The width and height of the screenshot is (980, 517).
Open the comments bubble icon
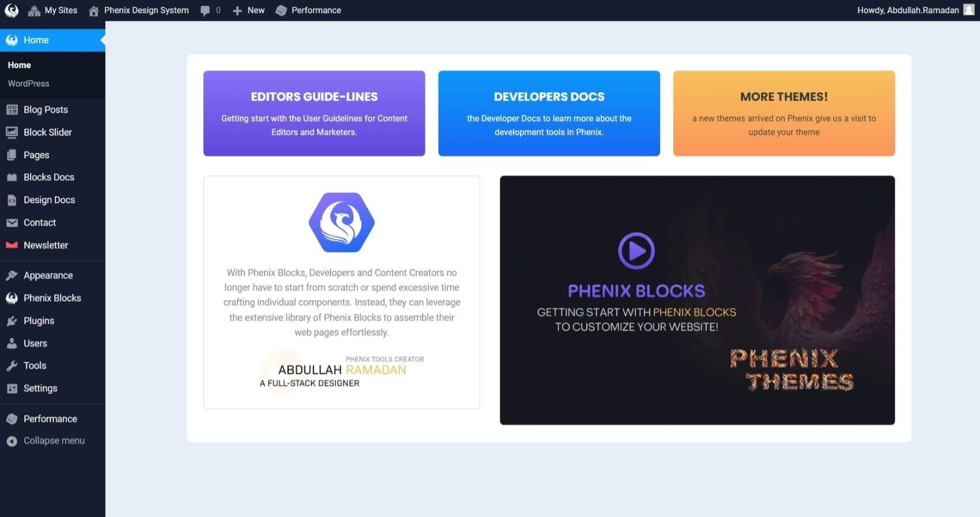point(205,10)
